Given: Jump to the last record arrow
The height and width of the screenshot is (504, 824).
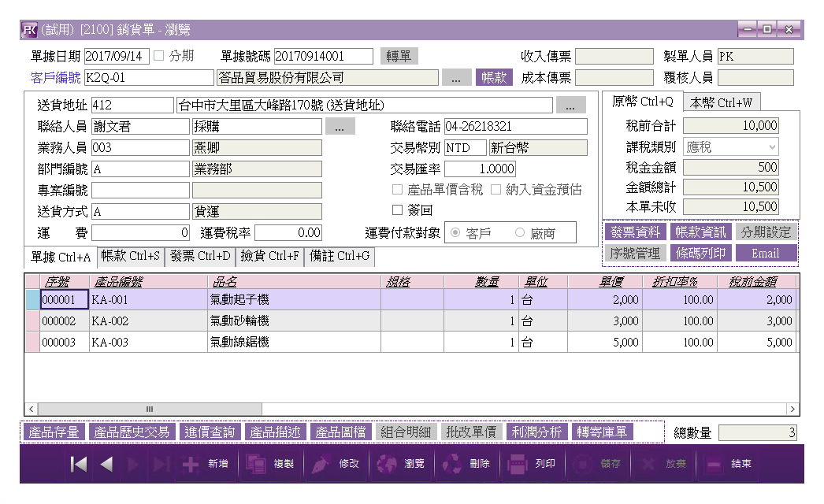Looking at the screenshot, I should click(x=161, y=464).
